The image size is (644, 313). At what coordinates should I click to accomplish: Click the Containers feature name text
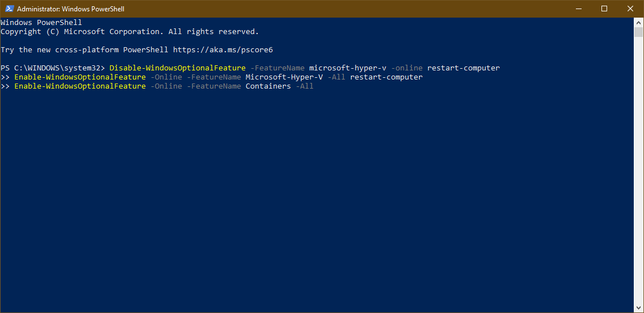[x=268, y=86]
